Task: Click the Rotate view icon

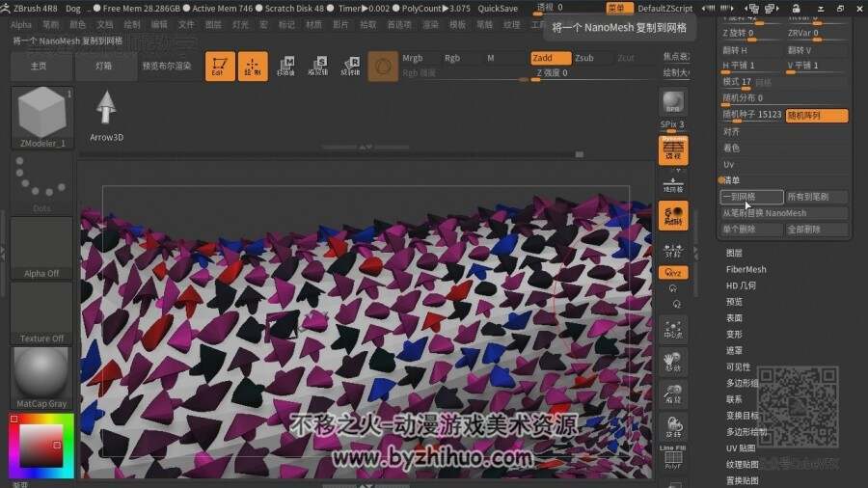Action: point(673,427)
